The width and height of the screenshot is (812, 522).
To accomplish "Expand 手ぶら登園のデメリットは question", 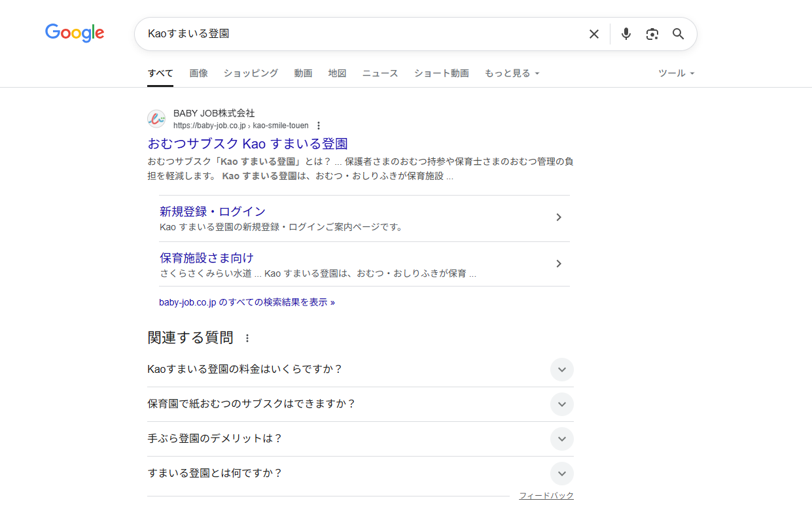I will coord(561,439).
